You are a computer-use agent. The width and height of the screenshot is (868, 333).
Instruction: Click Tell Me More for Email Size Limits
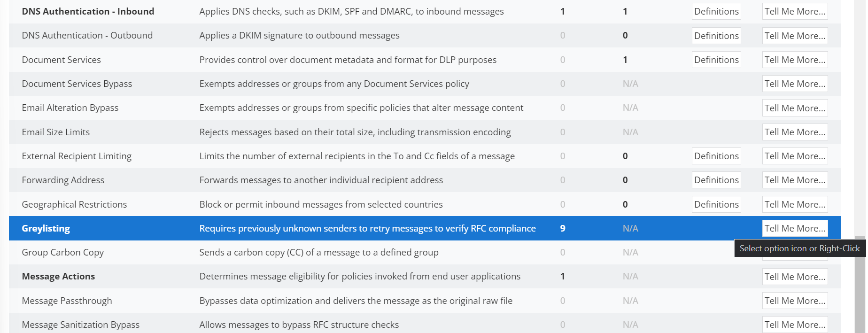click(x=794, y=132)
